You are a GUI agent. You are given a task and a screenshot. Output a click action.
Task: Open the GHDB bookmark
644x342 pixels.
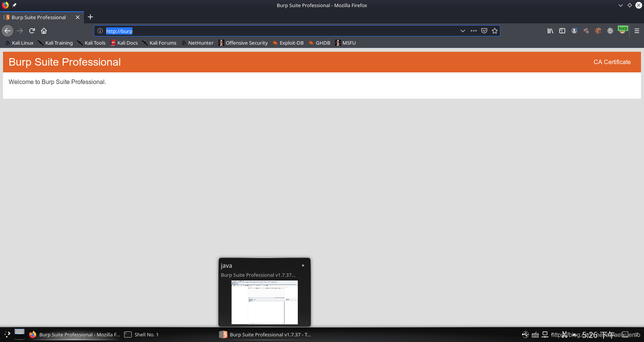(319, 43)
